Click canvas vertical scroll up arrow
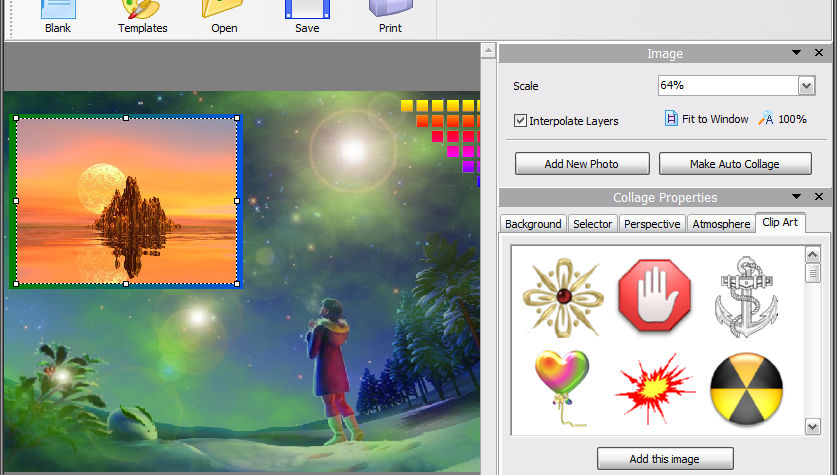The height and width of the screenshot is (475, 837). pyautogui.click(x=488, y=51)
